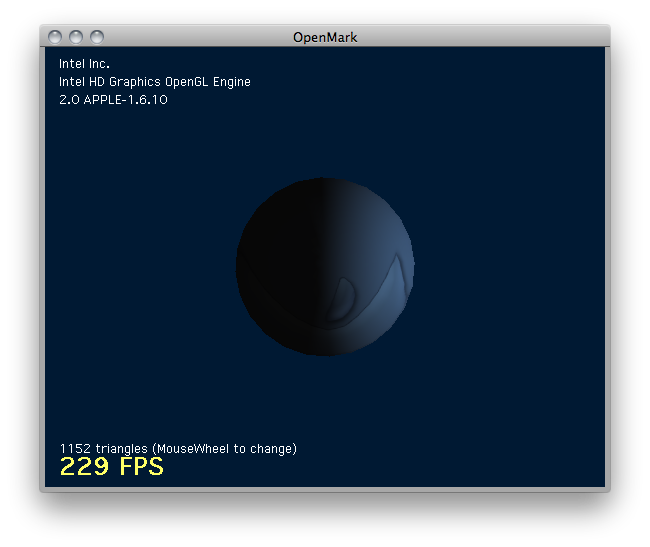This screenshot has width=650, height=547.
Task: Click 'Intel HD Graphics OpenGL Engine' text
Action: 155,82
